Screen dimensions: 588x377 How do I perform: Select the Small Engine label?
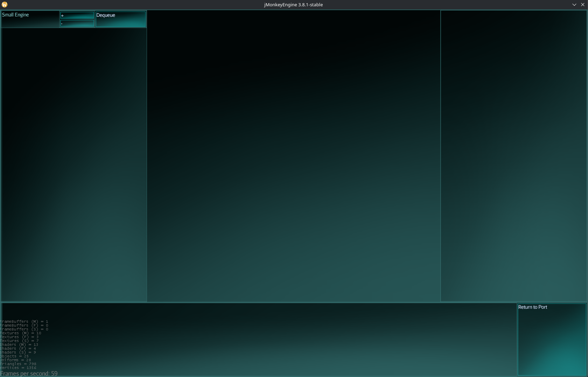pos(16,15)
